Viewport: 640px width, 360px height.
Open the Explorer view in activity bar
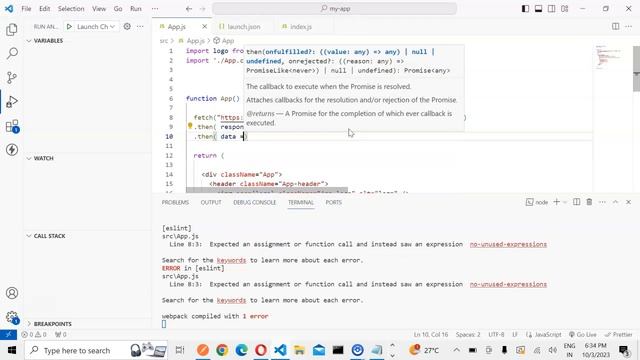pos(12,29)
